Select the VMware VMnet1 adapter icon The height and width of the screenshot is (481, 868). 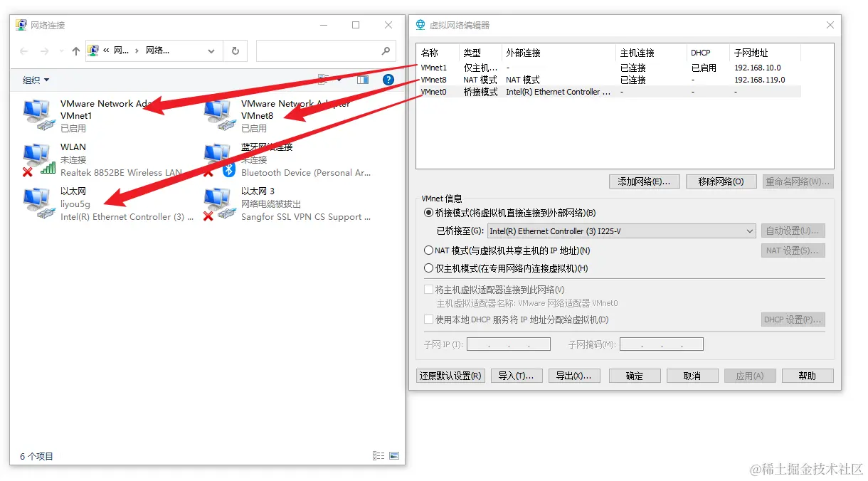(x=38, y=115)
